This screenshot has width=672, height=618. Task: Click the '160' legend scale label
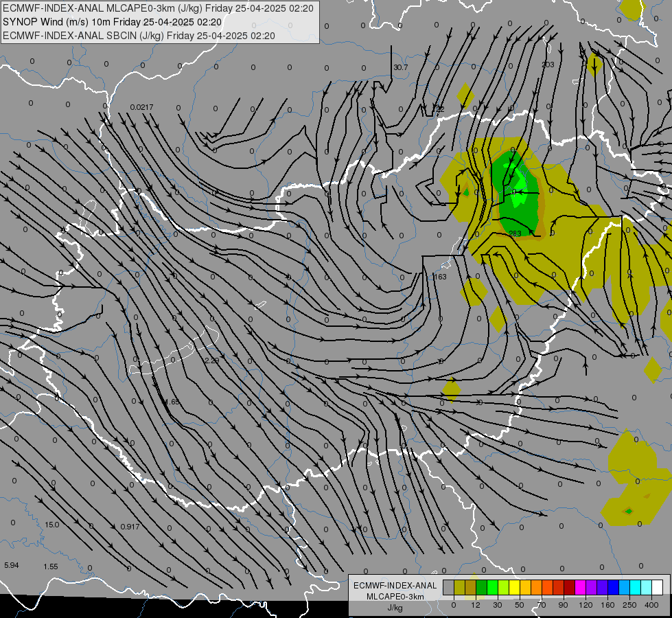point(607,605)
